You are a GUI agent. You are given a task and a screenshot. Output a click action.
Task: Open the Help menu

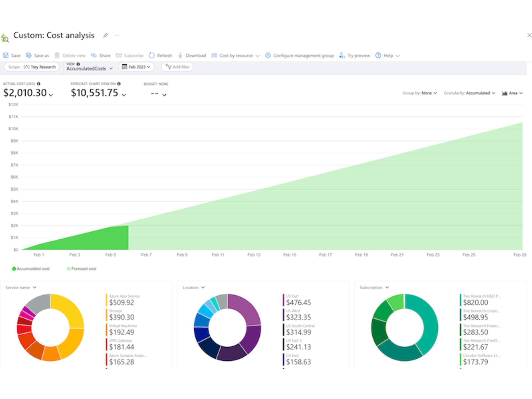(x=388, y=55)
